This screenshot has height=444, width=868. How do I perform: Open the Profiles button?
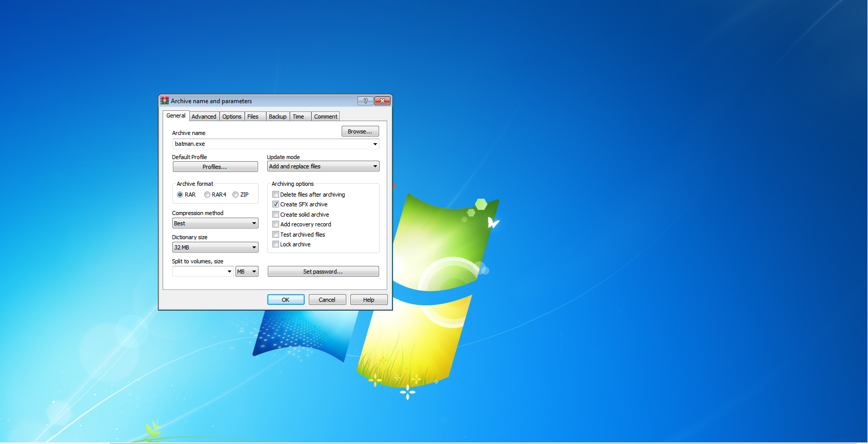pyautogui.click(x=215, y=167)
